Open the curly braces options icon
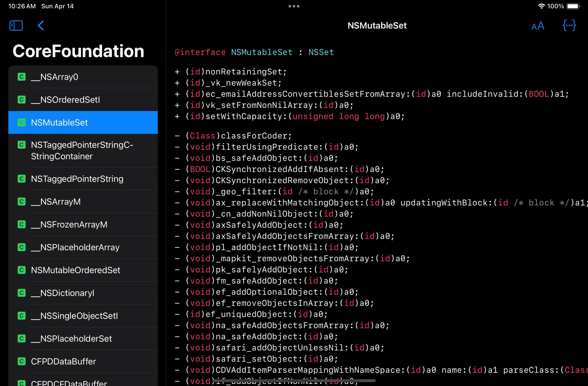This screenshot has height=386, width=588. point(569,25)
